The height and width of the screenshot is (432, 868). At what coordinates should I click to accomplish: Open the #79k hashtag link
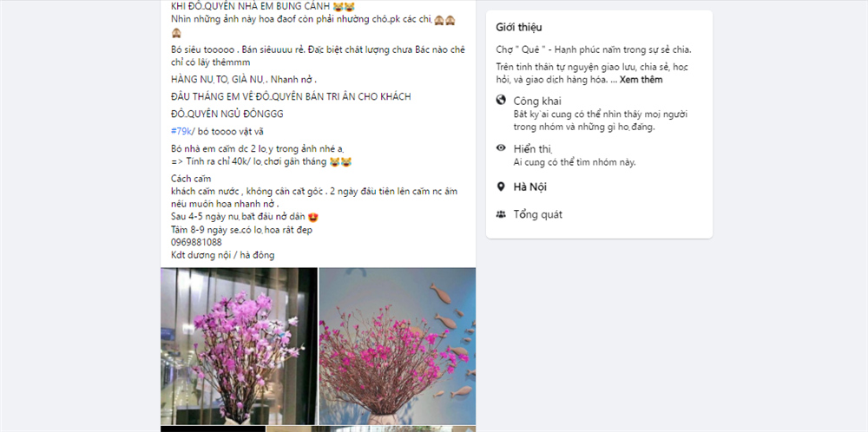(181, 131)
